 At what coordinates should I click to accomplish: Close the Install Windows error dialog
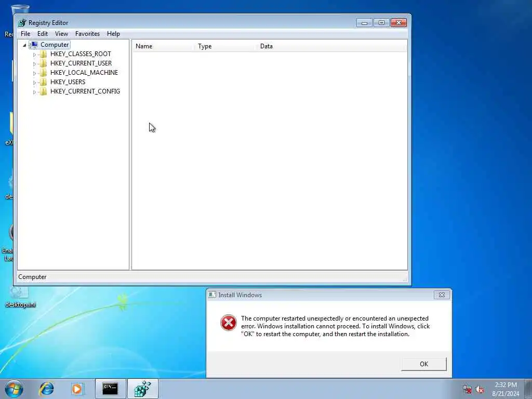tap(442, 295)
